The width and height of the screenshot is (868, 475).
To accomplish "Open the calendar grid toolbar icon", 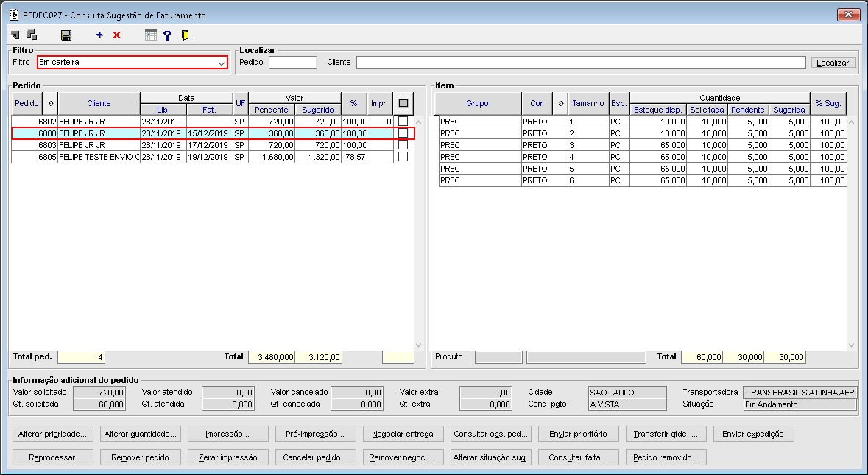I will coord(151,35).
